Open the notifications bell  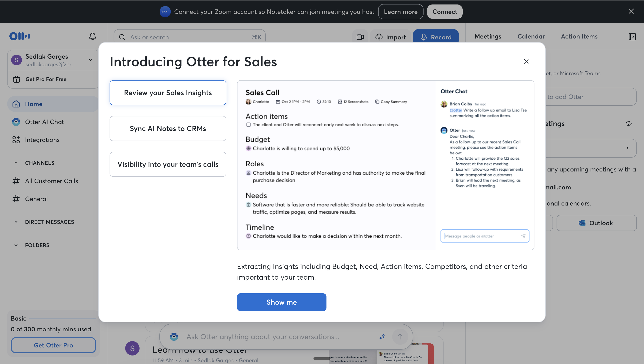[92, 36]
